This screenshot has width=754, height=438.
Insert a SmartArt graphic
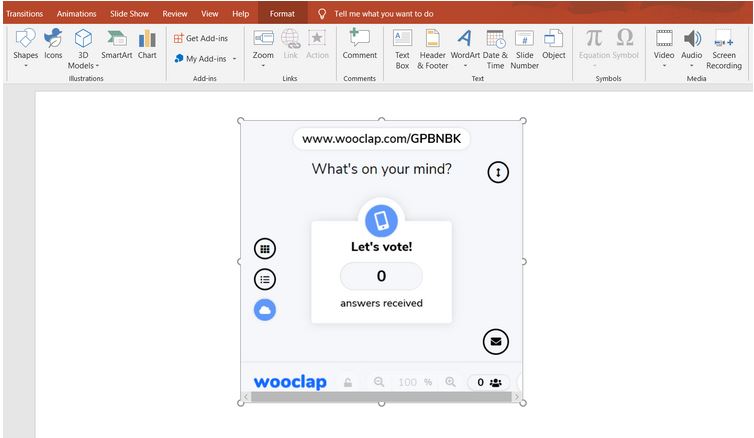tap(116, 44)
